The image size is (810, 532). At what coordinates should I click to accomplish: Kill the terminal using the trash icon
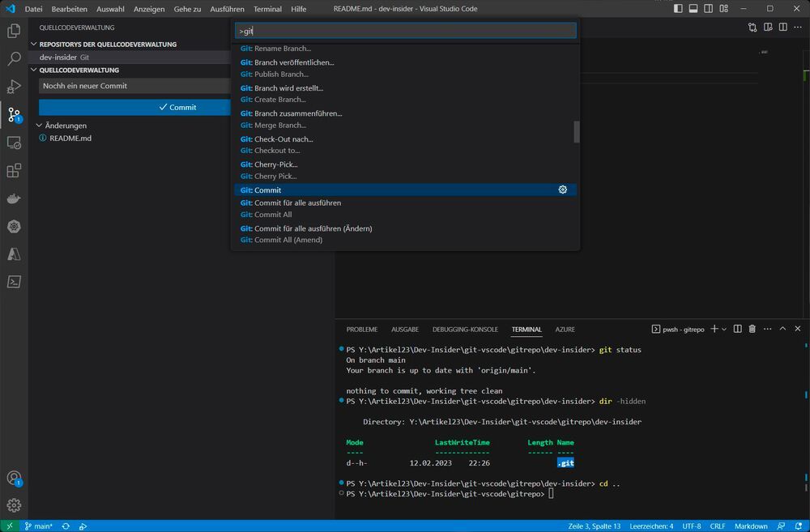tap(753, 329)
